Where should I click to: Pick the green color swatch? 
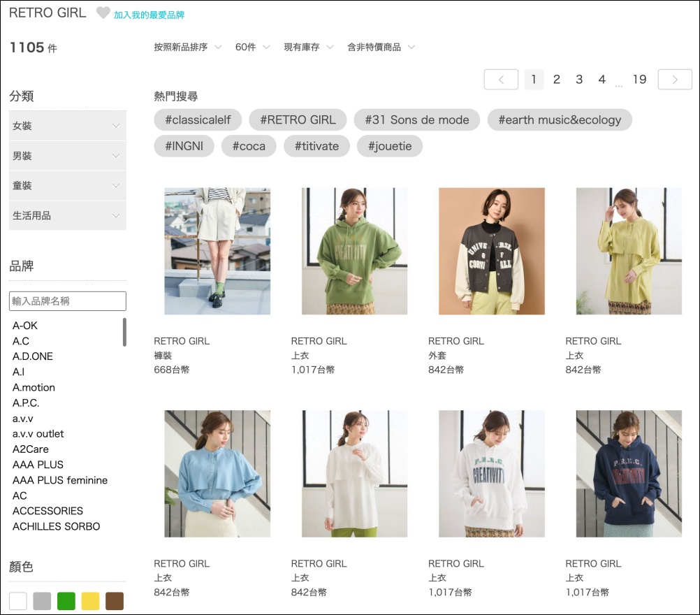click(66, 601)
